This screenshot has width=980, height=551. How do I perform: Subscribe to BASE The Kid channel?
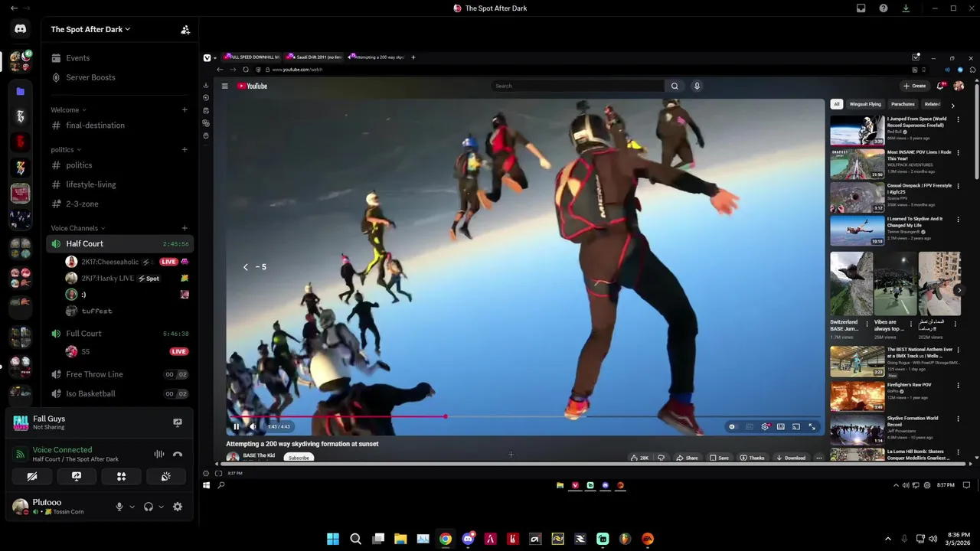299,458
